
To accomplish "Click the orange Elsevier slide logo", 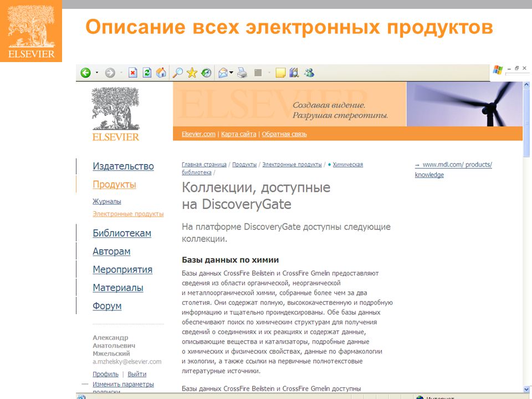I will [31, 31].
